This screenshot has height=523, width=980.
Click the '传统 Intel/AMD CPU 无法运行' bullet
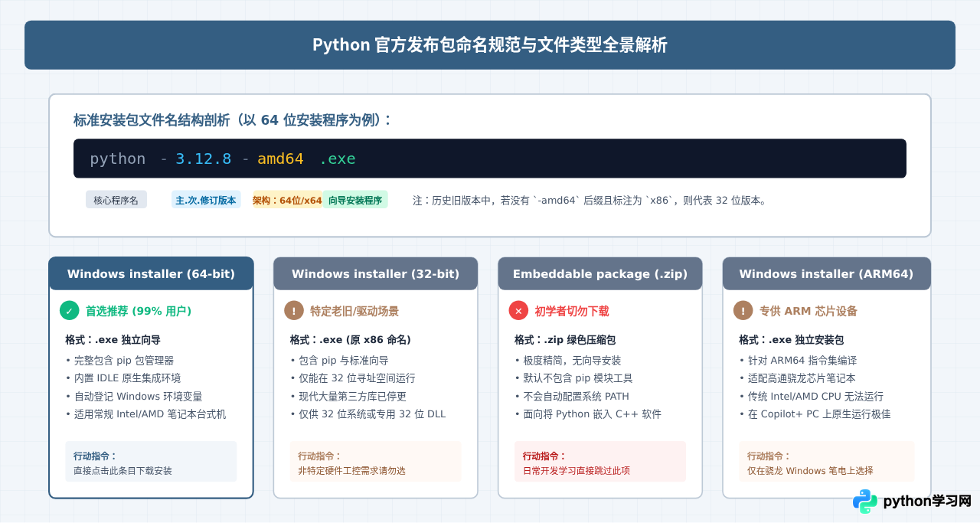coord(811,396)
